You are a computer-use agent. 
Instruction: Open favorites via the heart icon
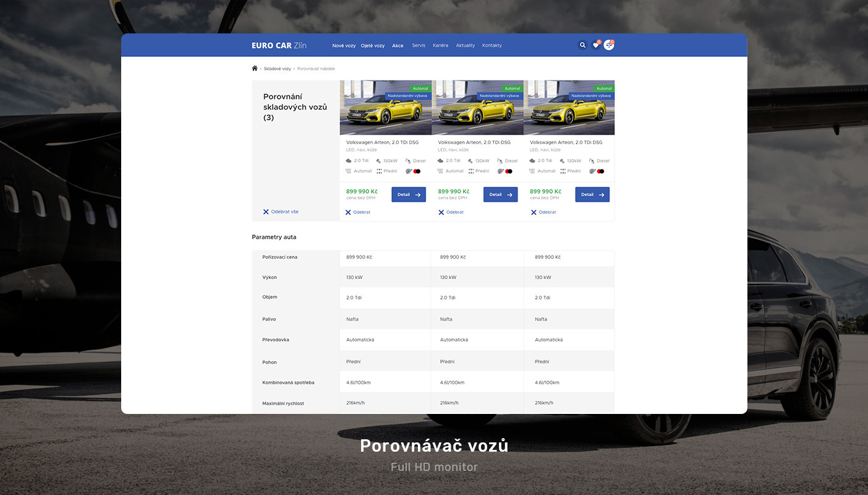[x=596, y=45]
